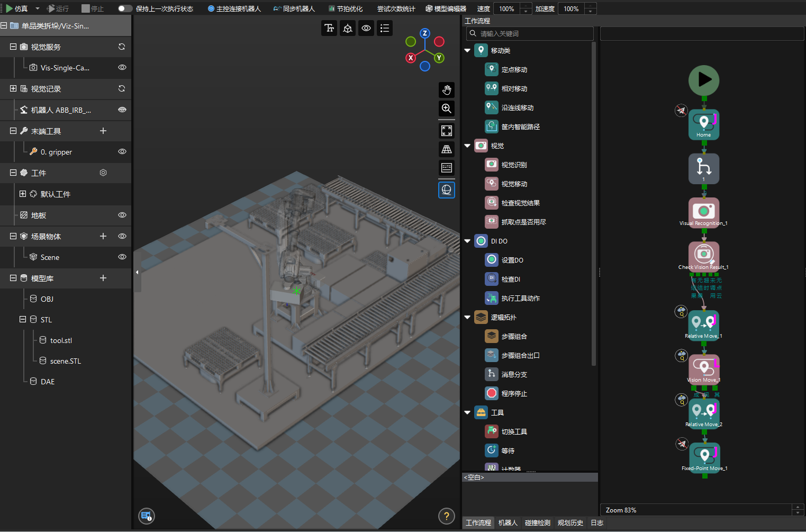Screen dimensions: 806x532
Task: Click the magnifier zoom tool in the 3D view
Action: 447,109
